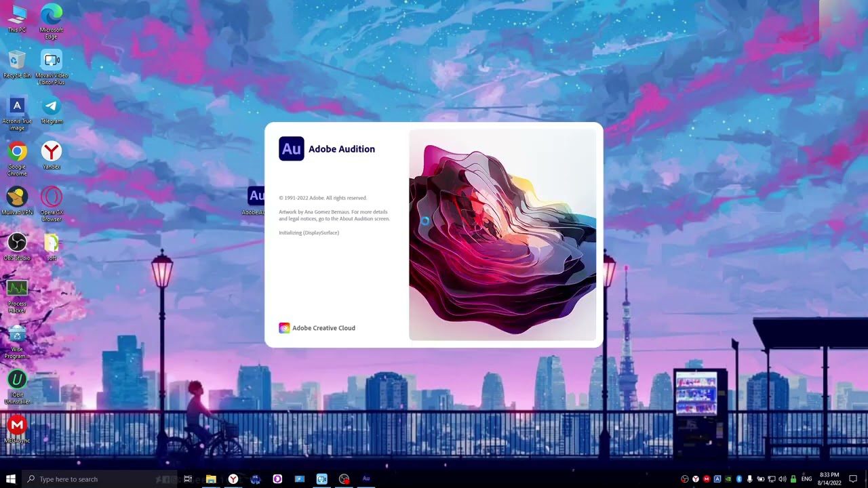Open IObit Uninstaller
The width and height of the screenshot is (868, 488).
pos(17,380)
